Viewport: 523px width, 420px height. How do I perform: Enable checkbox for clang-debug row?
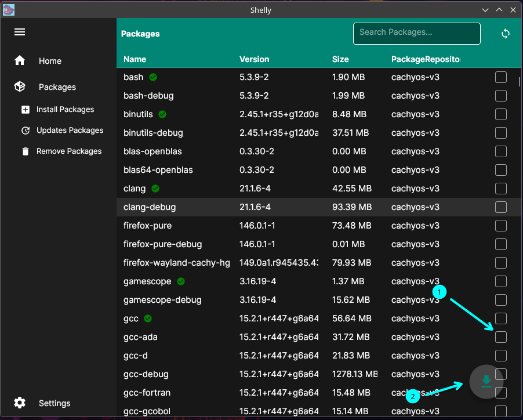pyautogui.click(x=501, y=207)
